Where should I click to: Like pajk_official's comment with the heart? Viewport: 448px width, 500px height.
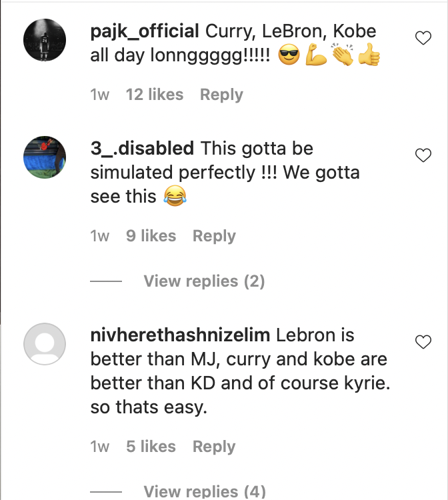coord(423,39)
